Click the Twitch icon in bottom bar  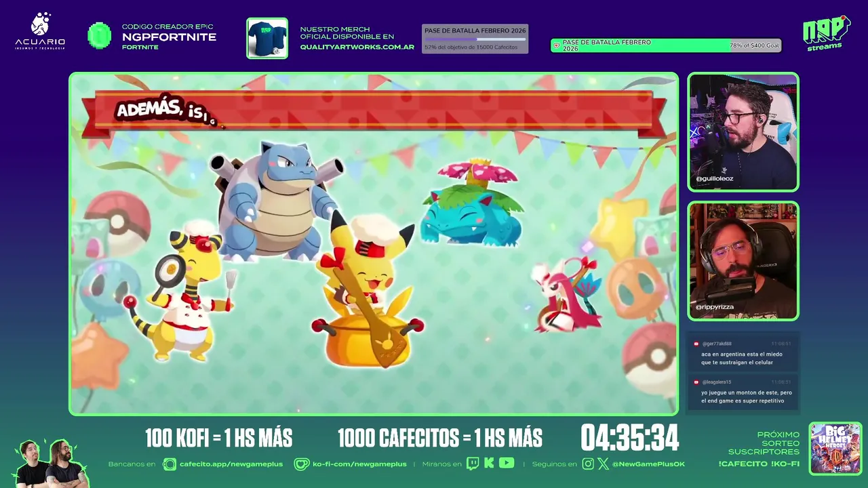pyautogui.click(x=473, y=464)
